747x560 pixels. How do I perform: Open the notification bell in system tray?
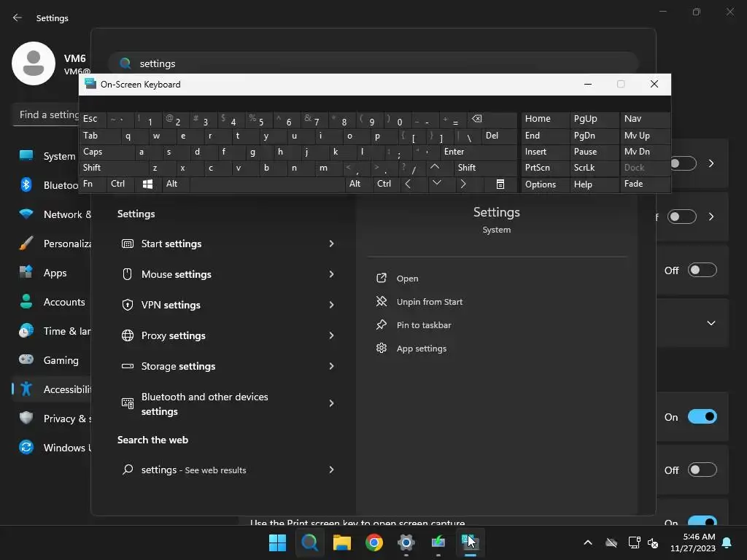[727, 542]
